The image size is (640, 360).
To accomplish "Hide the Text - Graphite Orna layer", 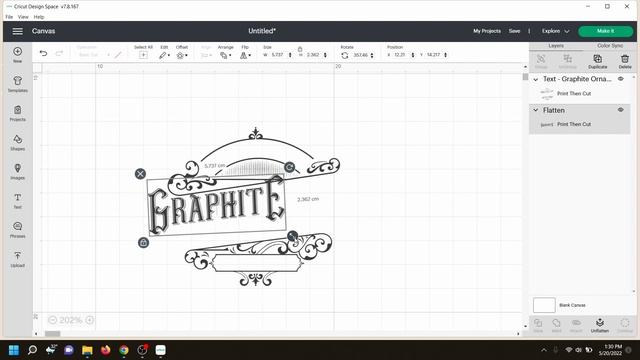I will pos(621,79).
